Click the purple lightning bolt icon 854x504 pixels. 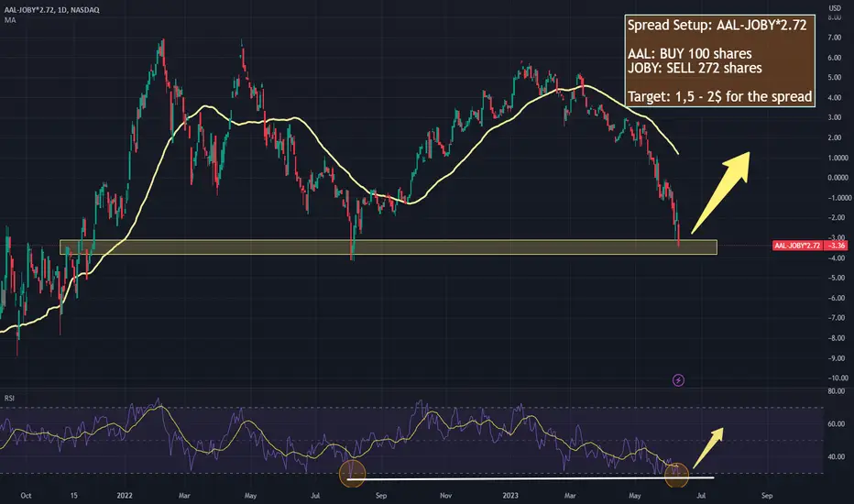point(678,380)
